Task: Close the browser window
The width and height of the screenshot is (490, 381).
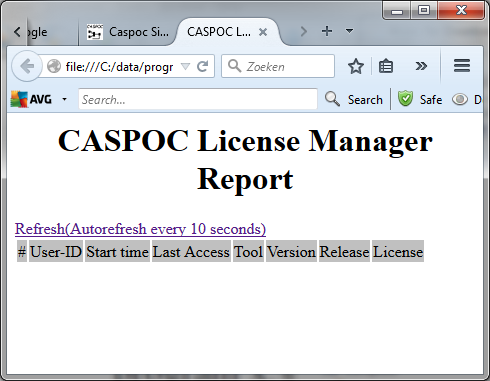Action: (x=461, y=10)
